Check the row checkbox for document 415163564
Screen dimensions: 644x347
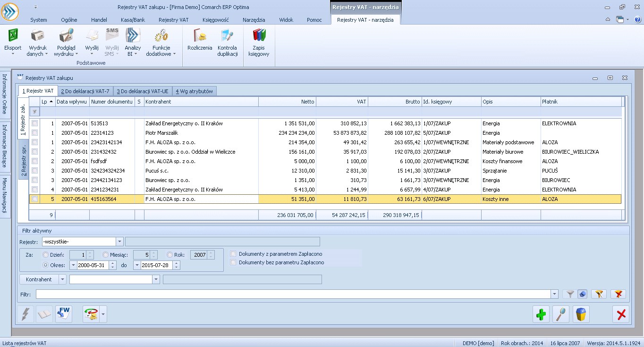[34, 199]
